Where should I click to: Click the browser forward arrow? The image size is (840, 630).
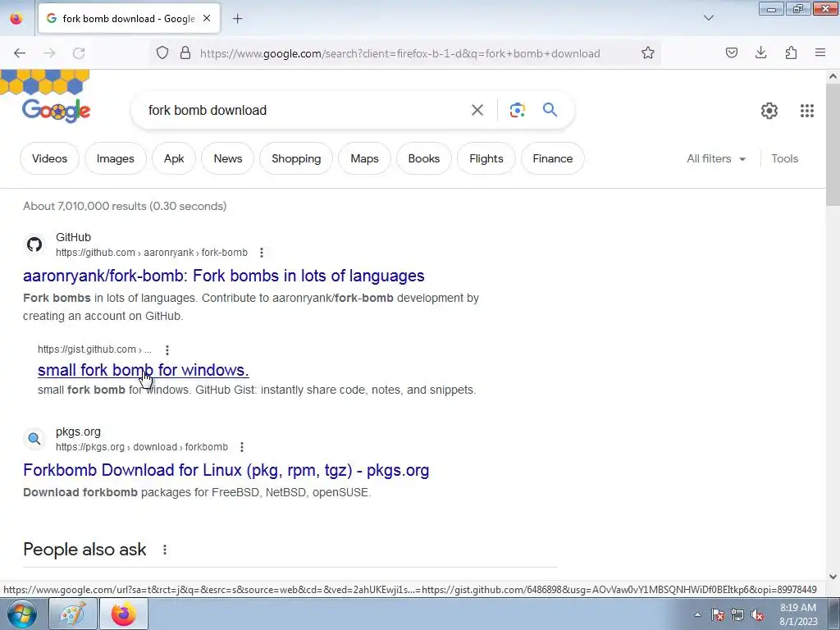click(49, 53)
